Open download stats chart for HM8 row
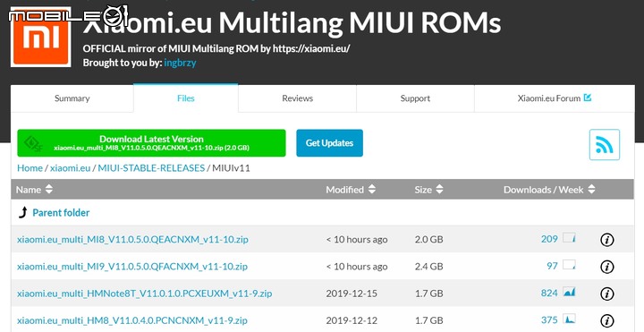This screenshot has width=644, height=332. pos(569,319)
